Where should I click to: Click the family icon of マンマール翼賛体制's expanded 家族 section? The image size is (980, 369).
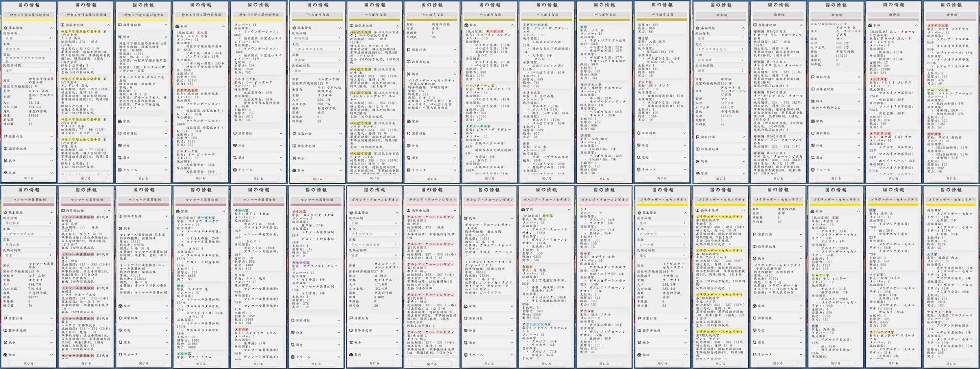(x=178, y=211)
